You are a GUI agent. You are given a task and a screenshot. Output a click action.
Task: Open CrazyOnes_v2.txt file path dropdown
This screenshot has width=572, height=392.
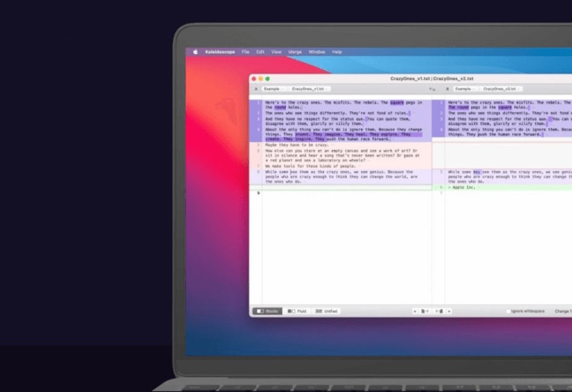pos(502,89)
